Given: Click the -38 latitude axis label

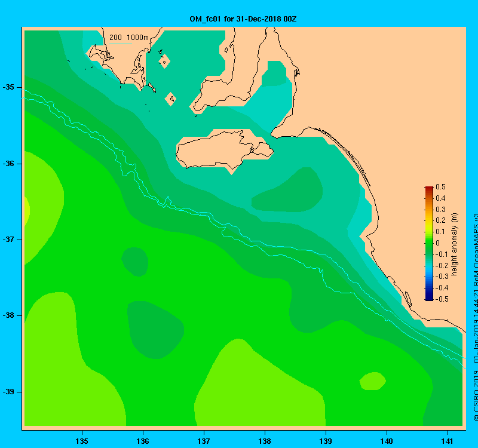Looking at the screenshot, I should click(8, 315).
